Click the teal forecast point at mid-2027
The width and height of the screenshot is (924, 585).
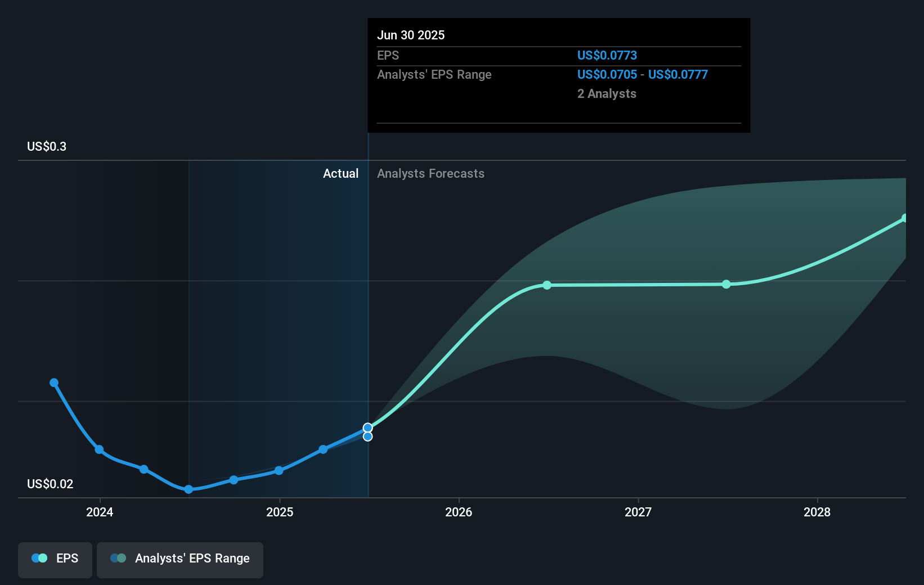pyautogui.click(x=726, y=285)
